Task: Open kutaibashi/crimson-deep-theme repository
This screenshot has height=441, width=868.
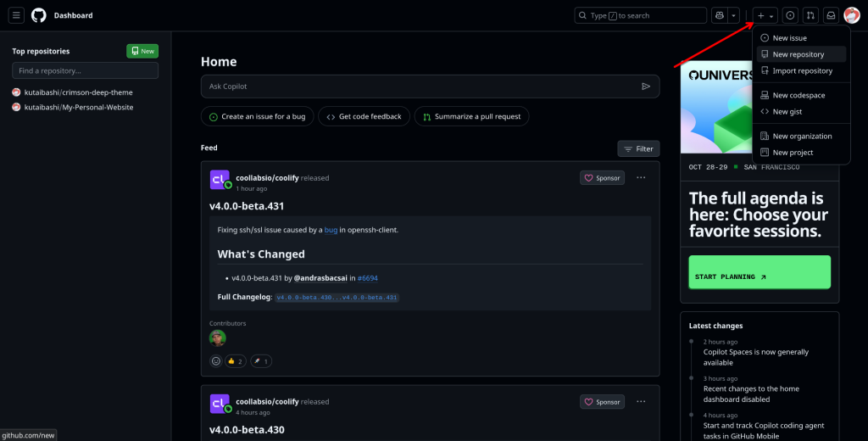Action: 79,92
